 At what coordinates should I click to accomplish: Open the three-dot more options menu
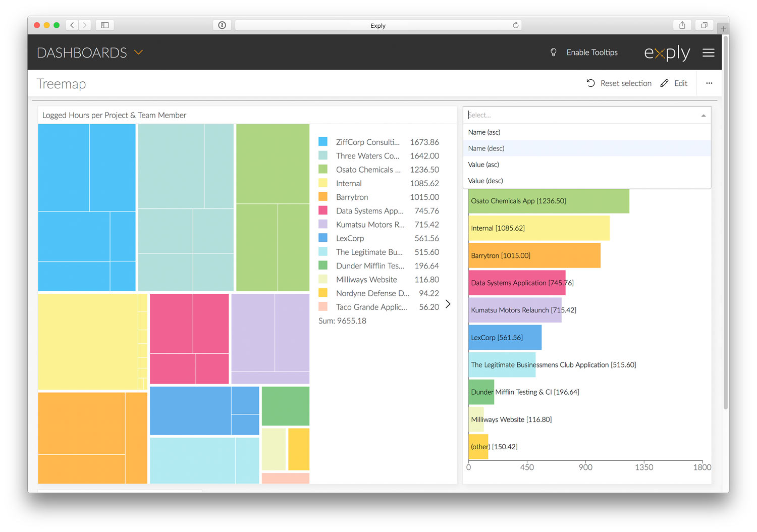(709, 83)
